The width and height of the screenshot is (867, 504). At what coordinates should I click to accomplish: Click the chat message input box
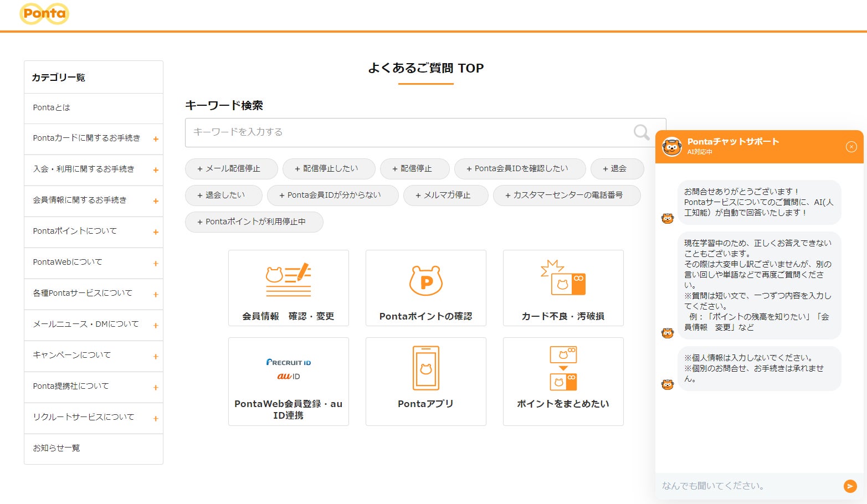coord(748,486)
